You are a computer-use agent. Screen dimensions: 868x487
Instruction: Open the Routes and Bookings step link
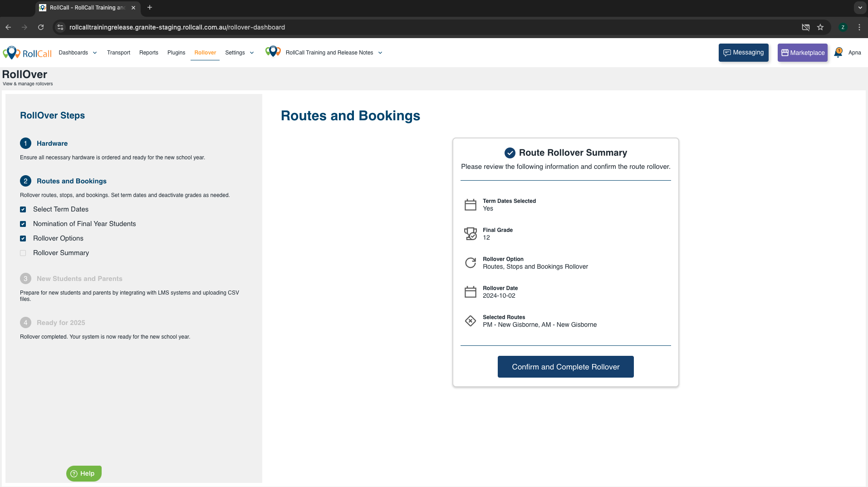(x=72, y=181)
